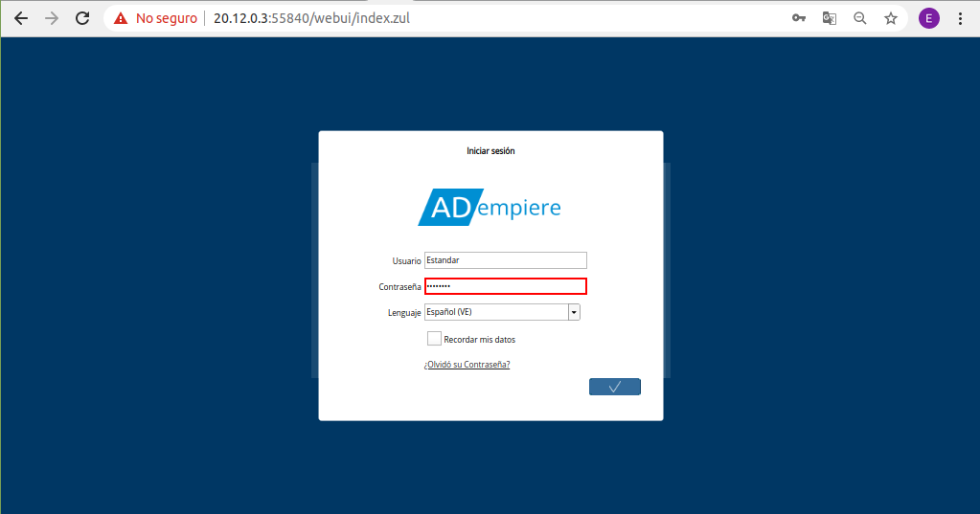The image size is (980, 514).
Task: Confirm login with the checkmark button
Action: pos(615,387)
